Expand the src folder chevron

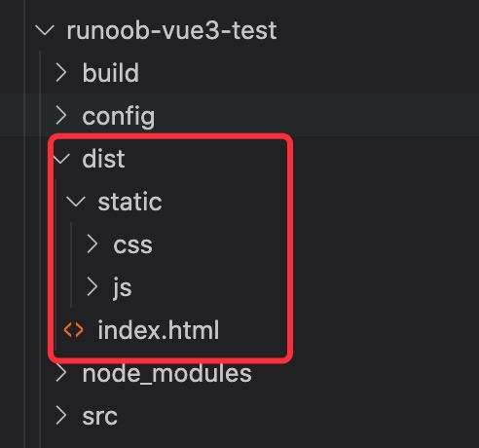coord(61,416)
